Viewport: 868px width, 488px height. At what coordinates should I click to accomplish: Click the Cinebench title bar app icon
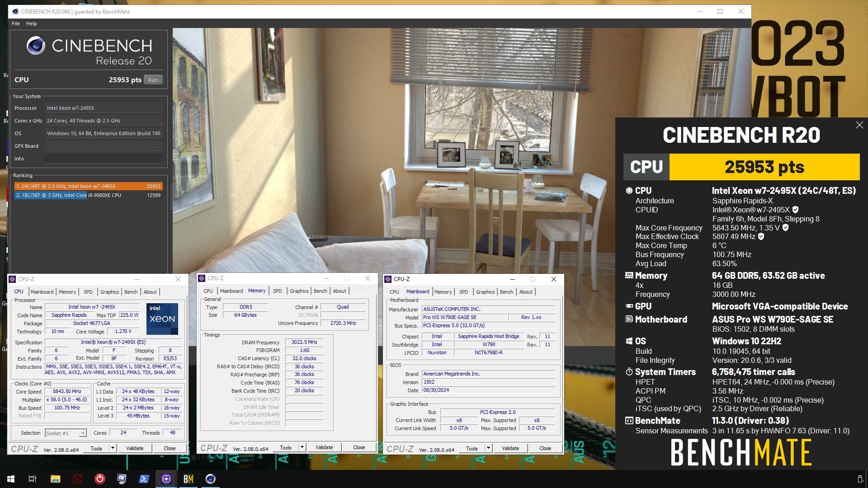[15, 11]
